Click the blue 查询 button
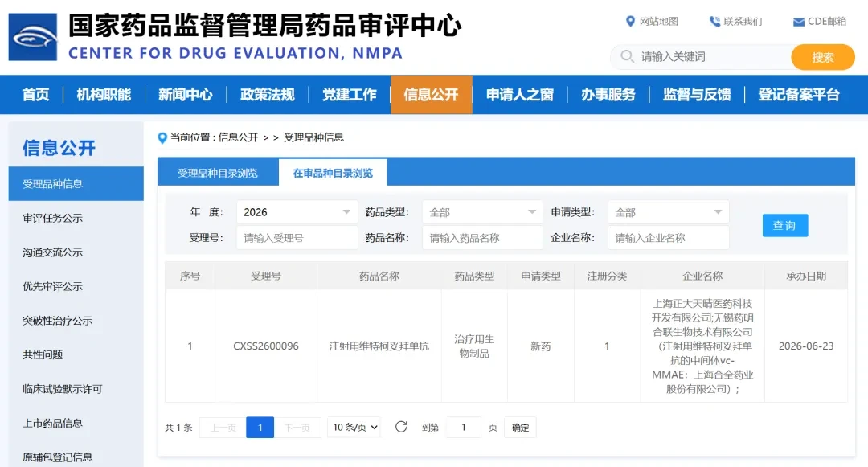 click(x=785, y=225)
